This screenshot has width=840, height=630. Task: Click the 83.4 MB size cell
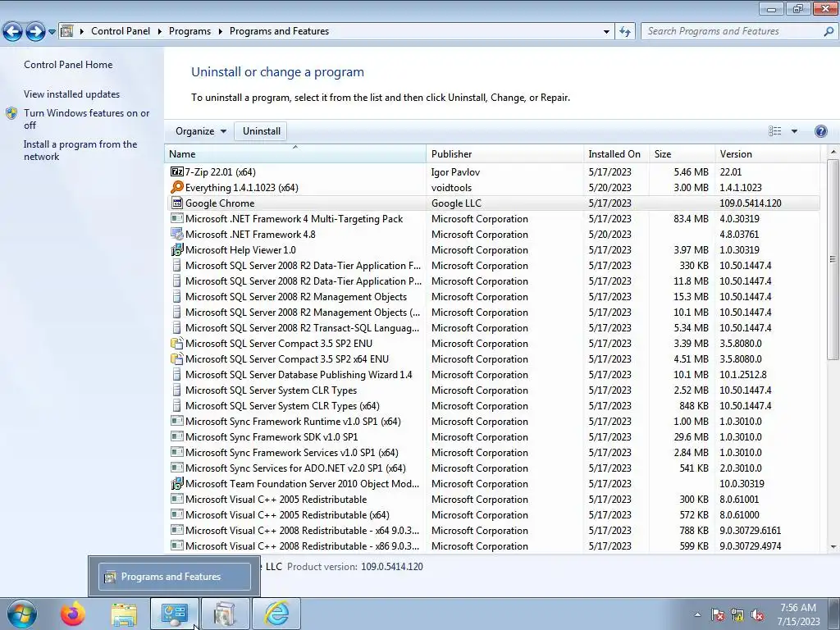[691, 218]
